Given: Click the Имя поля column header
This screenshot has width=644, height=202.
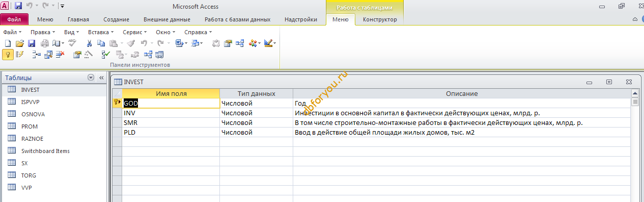Looking at the screenshot, I should click(x=171, y=94).
